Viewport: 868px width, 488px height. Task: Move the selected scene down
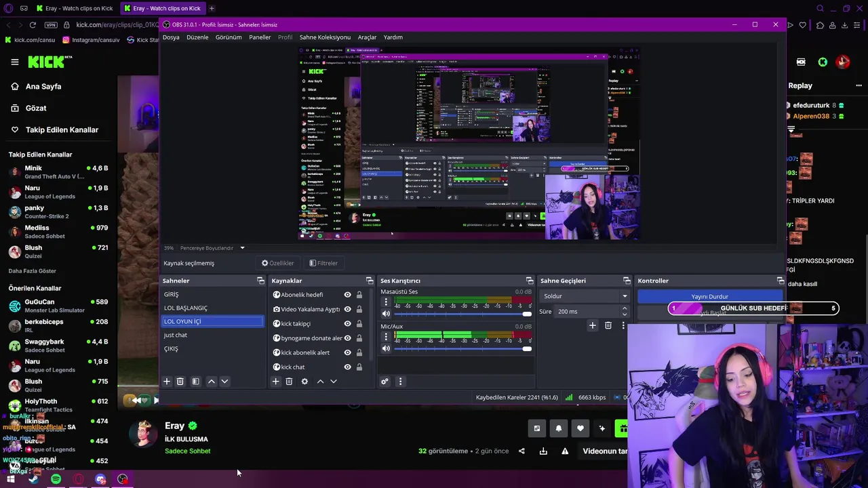[224, 382]
